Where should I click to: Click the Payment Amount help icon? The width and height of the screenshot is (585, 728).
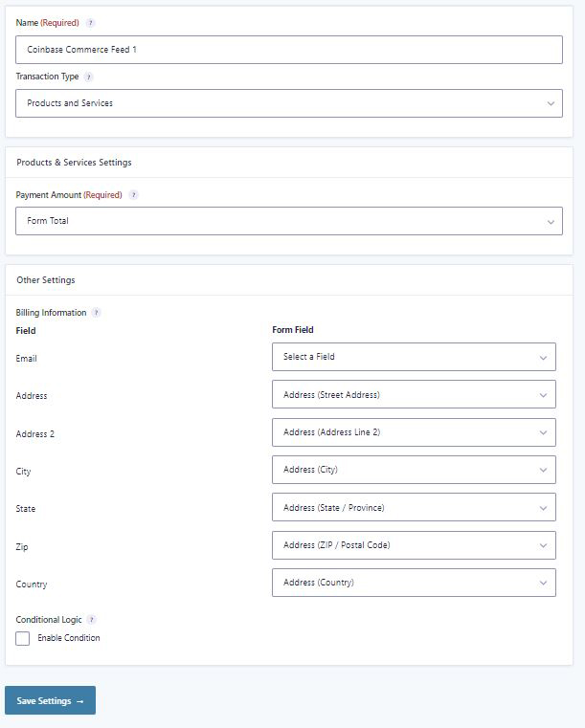coord(133,195)
